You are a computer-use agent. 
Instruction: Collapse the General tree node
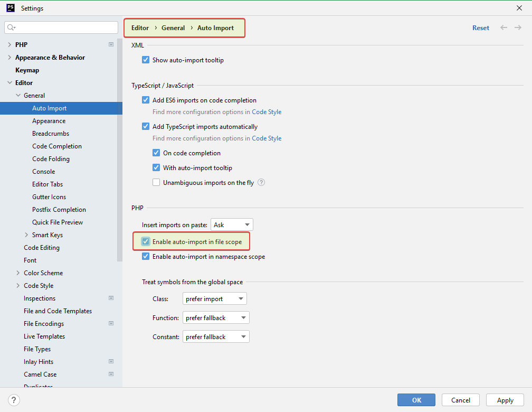pyautogui.click(x=18, y=96)
